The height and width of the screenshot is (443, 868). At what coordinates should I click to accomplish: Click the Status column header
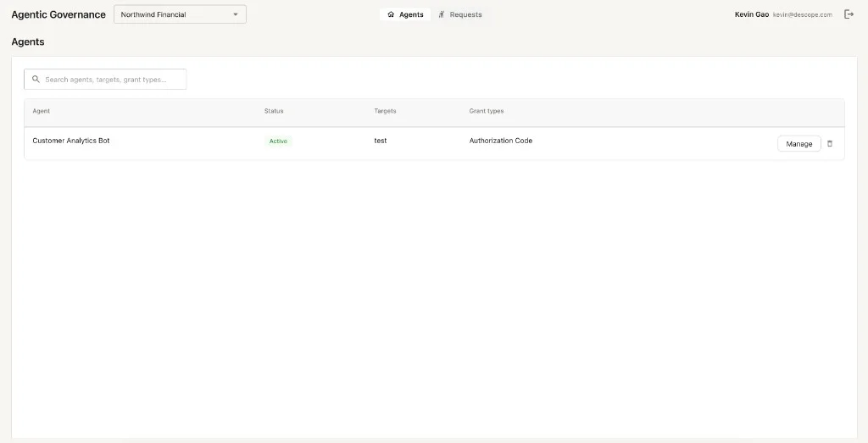[x=274, y=111]
